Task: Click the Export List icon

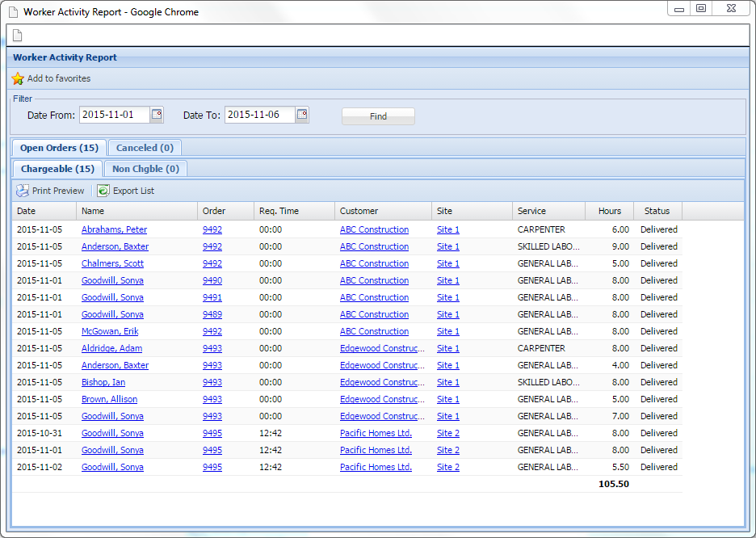Action: (103, 191)
